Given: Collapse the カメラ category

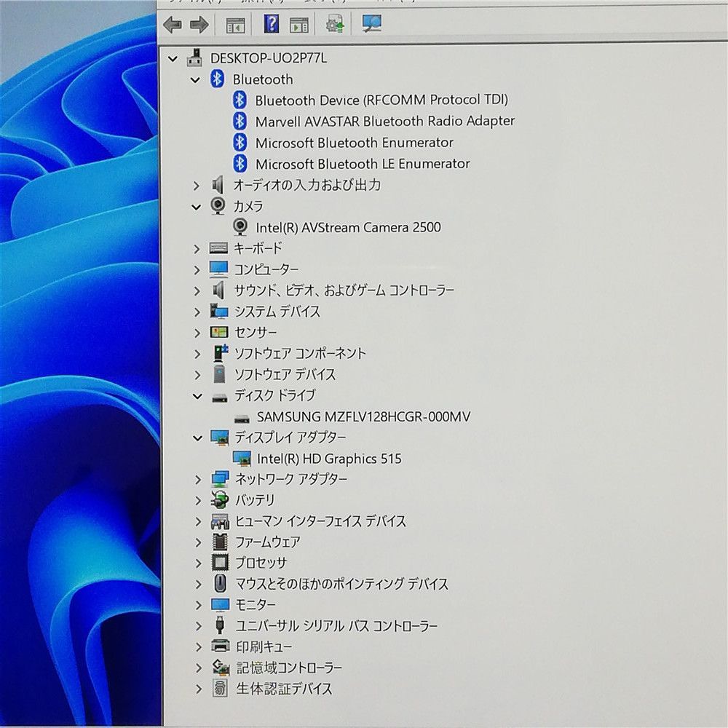Looking at the screenshot, I should tap(197, 207).
